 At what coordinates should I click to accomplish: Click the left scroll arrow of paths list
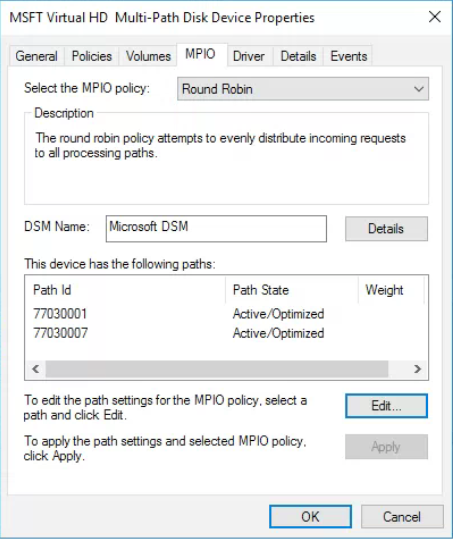[35, 369]
